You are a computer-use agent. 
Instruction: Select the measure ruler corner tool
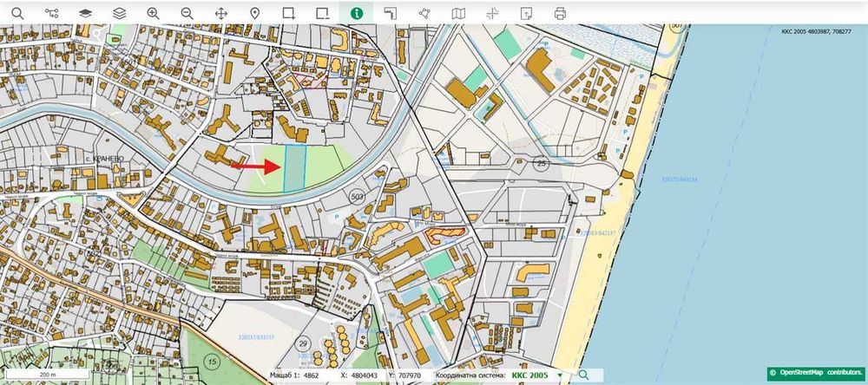point(391,13)
